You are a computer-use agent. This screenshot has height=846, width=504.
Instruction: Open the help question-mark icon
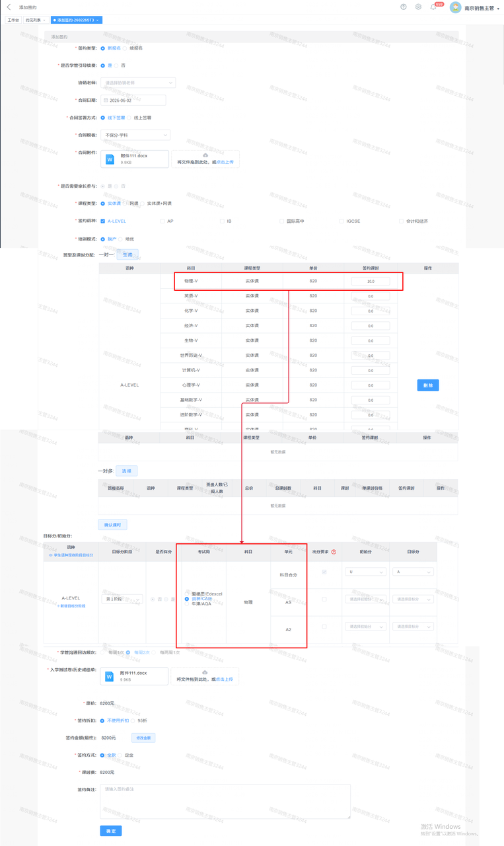pos(404,7)
